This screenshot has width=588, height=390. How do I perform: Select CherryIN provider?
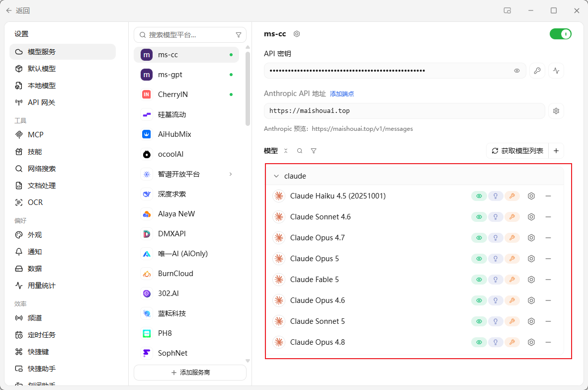point(186,95)
